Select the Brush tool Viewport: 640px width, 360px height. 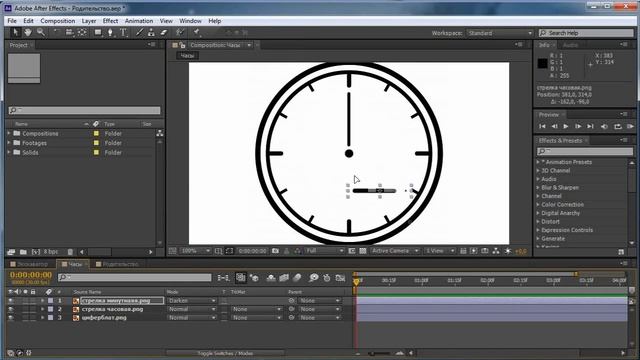point(140,32)
